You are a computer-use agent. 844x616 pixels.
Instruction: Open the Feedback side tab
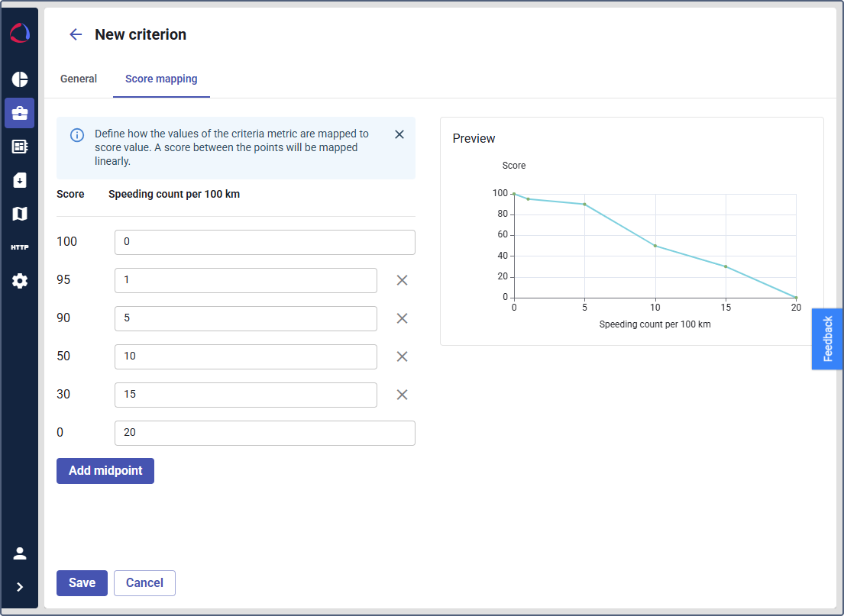click(827, 339)
